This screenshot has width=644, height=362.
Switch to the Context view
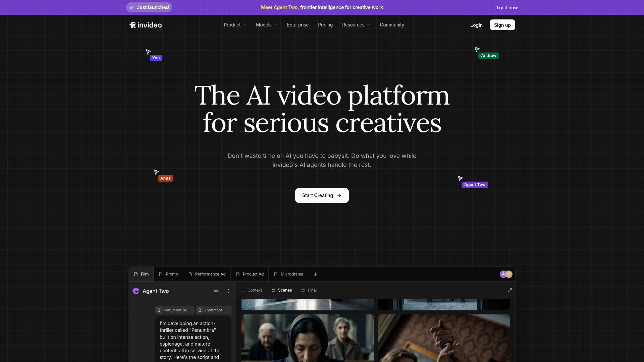coord(252,290)
